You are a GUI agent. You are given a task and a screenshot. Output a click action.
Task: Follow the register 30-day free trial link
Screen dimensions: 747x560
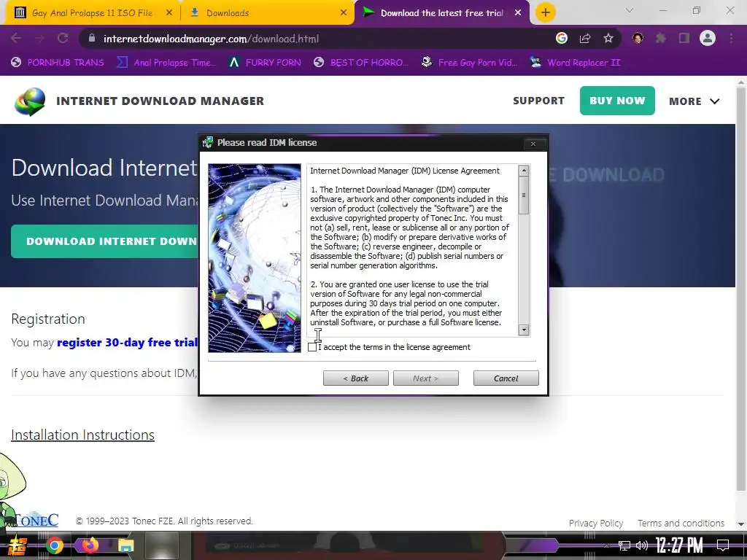pyautogui.click(x=127, y=343)
